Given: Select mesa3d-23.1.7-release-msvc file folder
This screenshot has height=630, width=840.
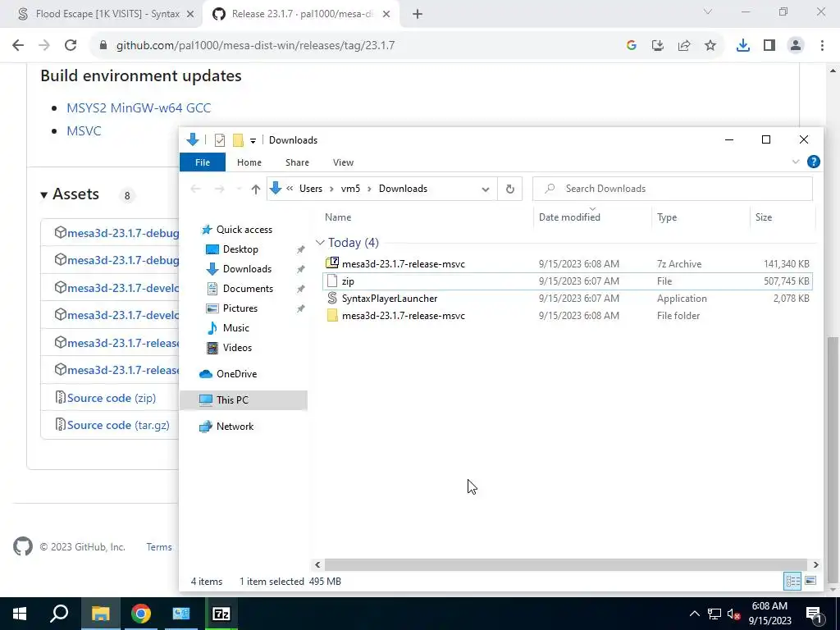Looking at the screenshot, I should 568,315.
